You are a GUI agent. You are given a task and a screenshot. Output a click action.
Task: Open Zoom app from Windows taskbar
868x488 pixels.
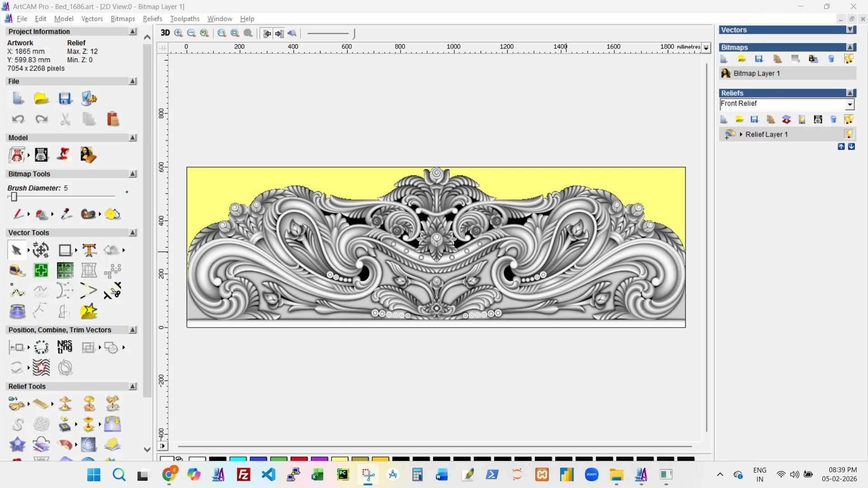591,474
